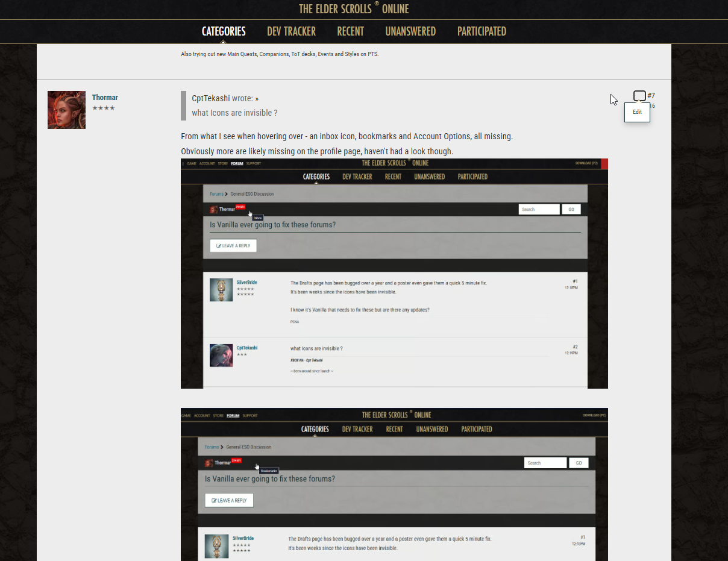Click the signature "Also trying out new Main Quests"

(280, 54)
